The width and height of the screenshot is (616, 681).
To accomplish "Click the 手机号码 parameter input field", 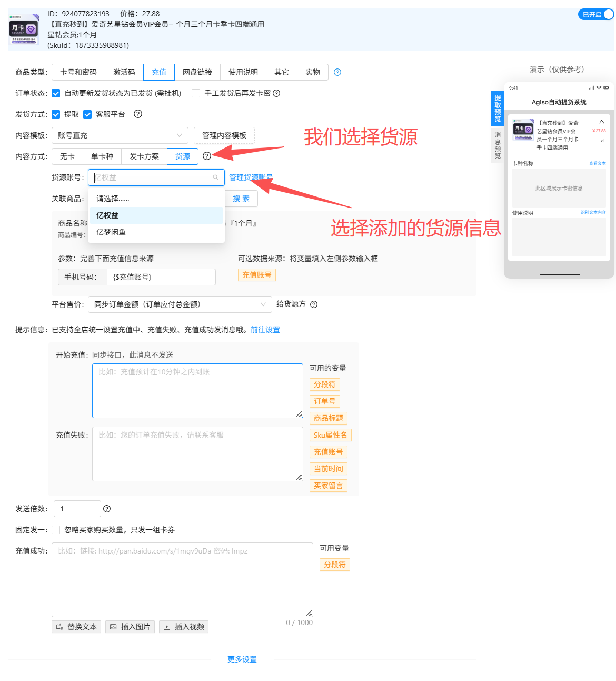I will pyautogui.click(x=161, y=277).
